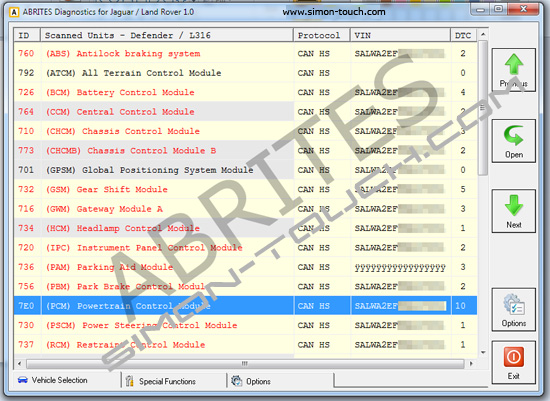The height and width of the screenshot is (401, 550).
Task: Open the Options gear-and-checklist icon on the right panel
Action: [514, 304]
